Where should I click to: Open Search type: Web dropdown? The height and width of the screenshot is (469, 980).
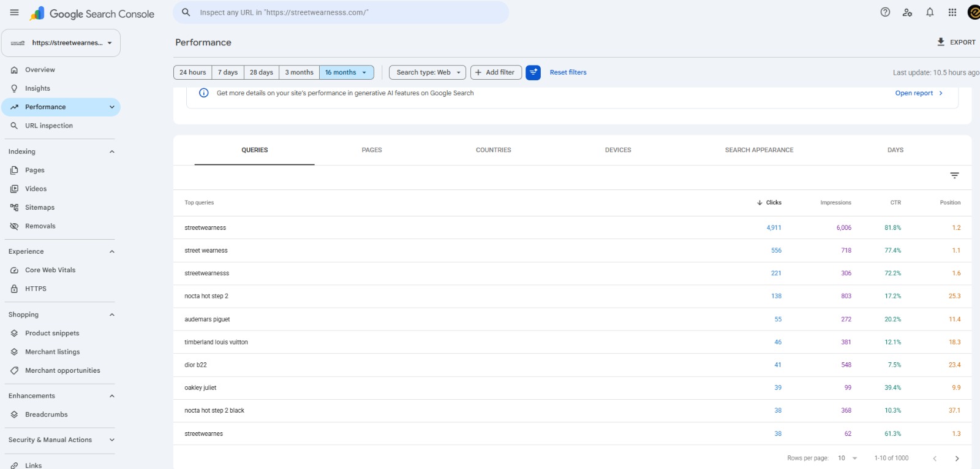[x=428, y=72]
